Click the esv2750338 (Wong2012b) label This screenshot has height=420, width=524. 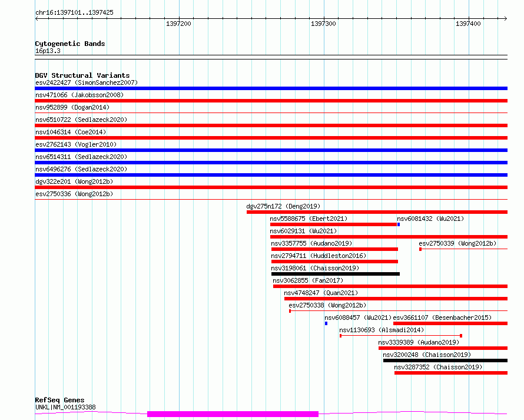[x=327, y=305]
